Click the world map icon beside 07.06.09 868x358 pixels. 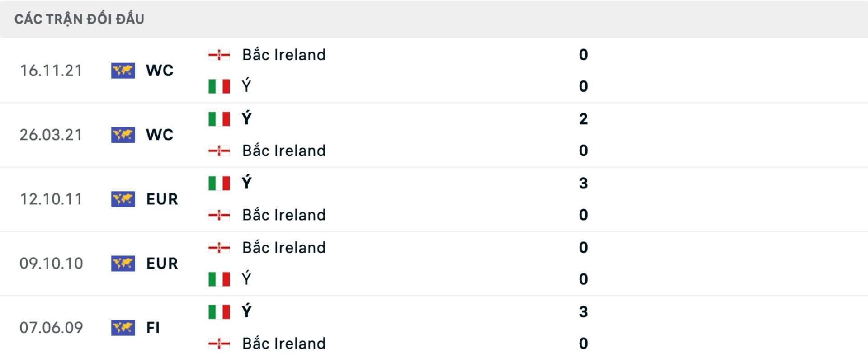click(x=123, y=328)
